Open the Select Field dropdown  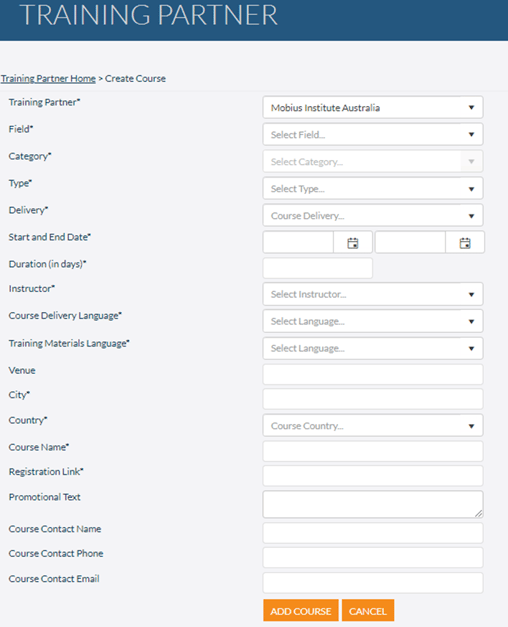tap(373, 134)
